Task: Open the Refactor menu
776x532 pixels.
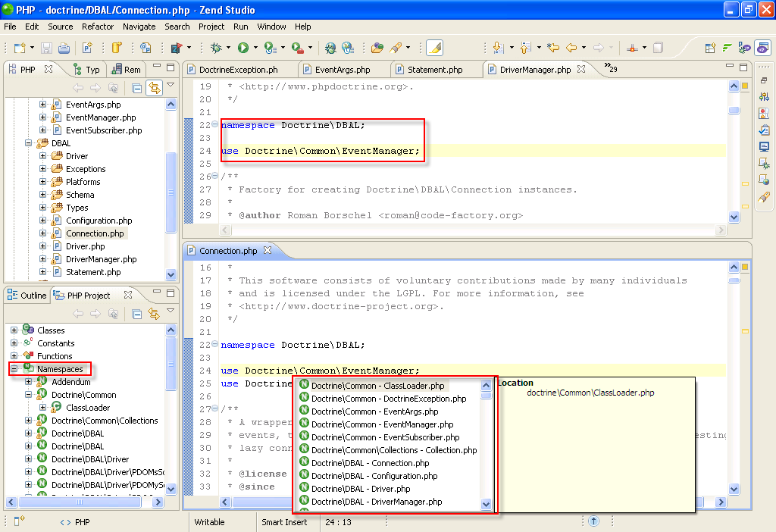Action: [x=98, y=27]
